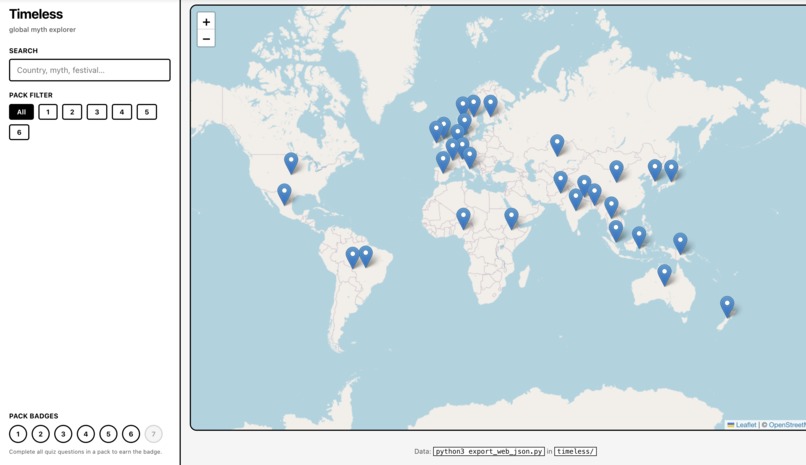Click pack badge number 6
806x465 pixels.
pos(131,434)
